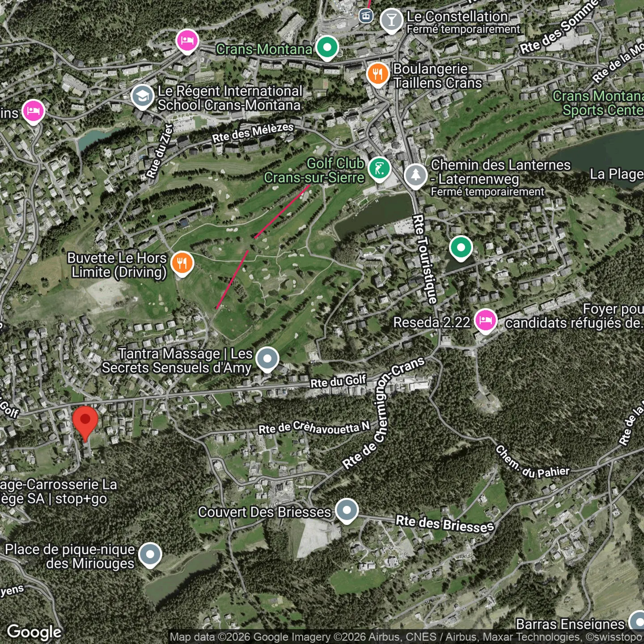Click the Rte du Golf road label
Image resolution: width=644 pixels, height=644 pixels.
point(338,381)
